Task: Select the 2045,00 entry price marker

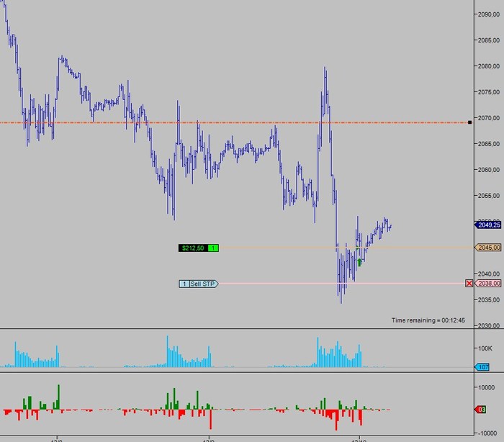Action: [488, 247]
